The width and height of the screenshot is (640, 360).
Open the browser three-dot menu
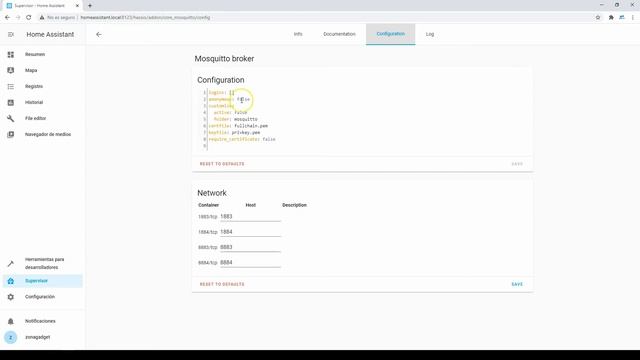pos(633,18)
